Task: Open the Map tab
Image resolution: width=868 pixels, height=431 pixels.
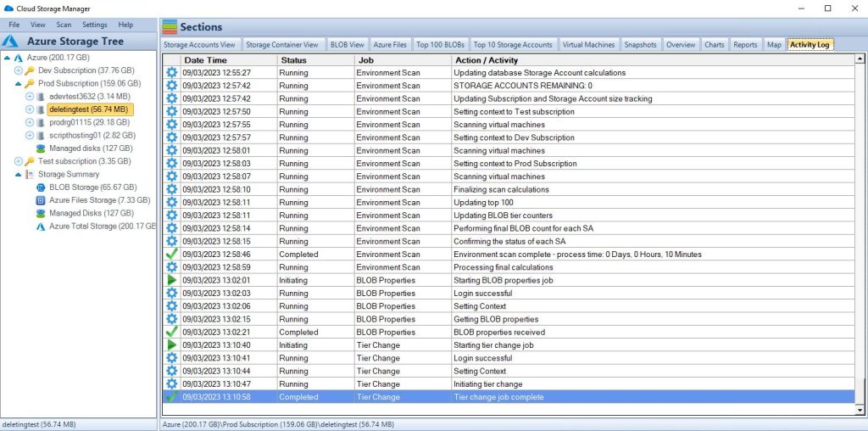Action: [x=774, y=45]
